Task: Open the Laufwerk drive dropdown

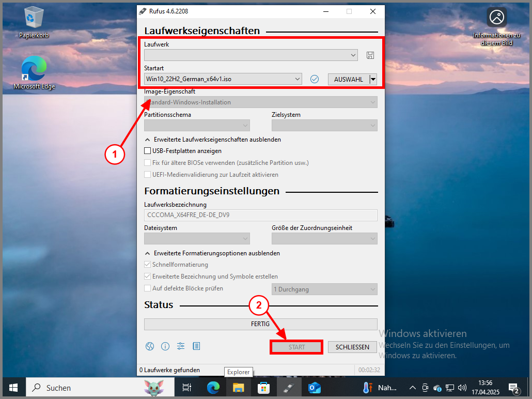Action: click(x=251, y=55)
